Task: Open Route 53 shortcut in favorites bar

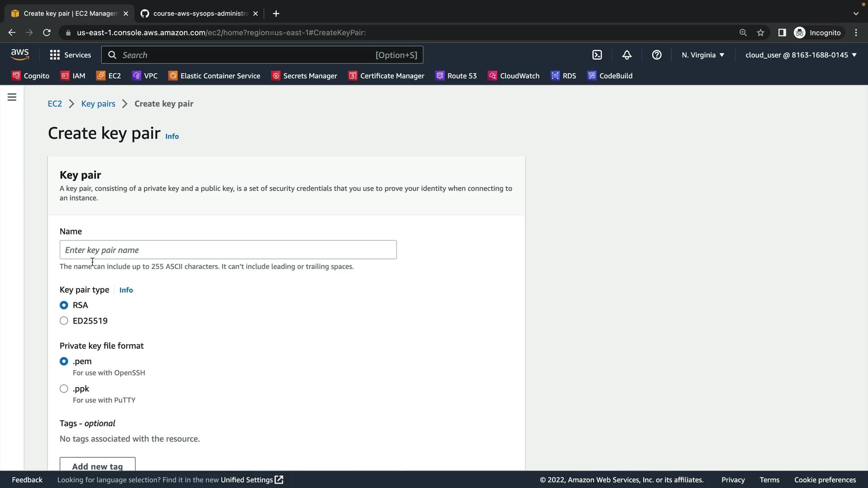Action: pos(456,76)
